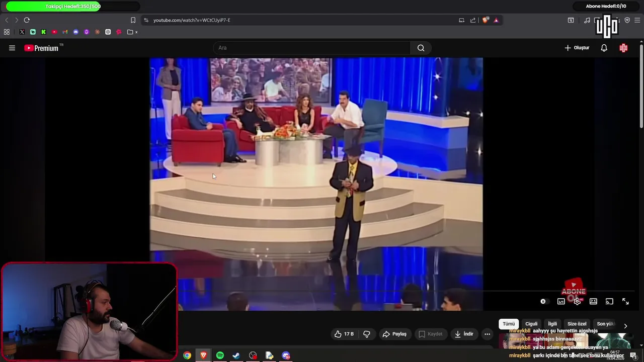Open the channel account avatar menu
The image size is (644, 362).
point(624,48)
